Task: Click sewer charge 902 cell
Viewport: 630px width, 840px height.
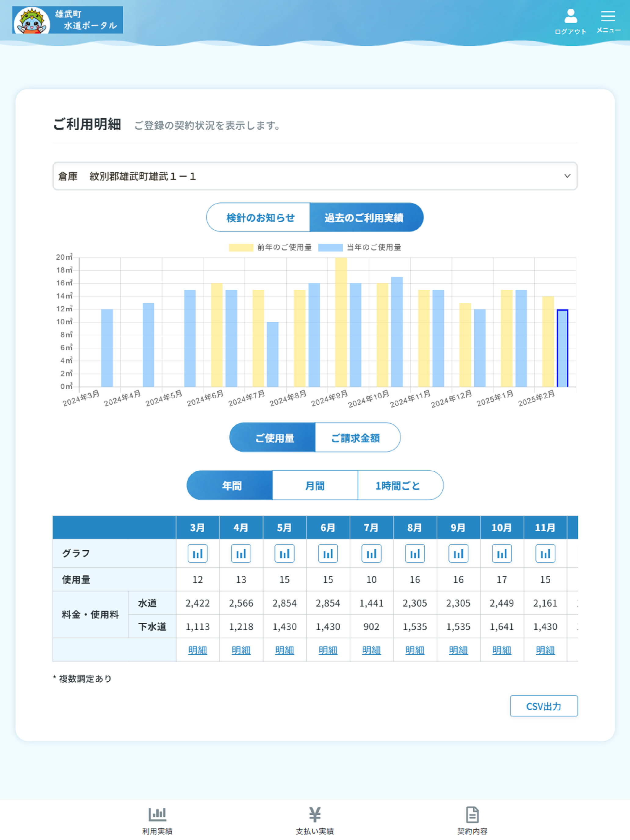Action: click(x=371, y=627)
